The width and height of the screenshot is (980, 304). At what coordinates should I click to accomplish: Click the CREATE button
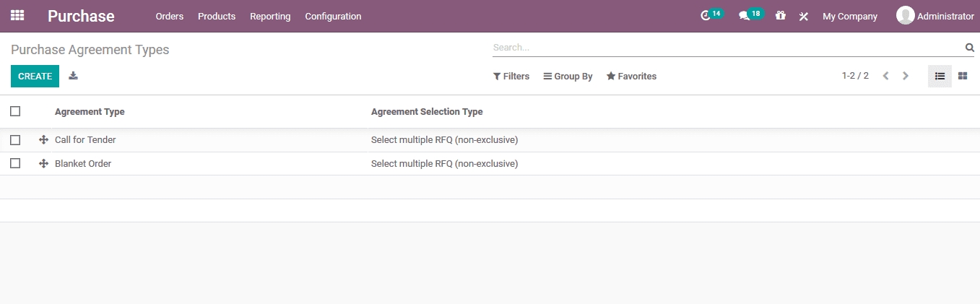[x=35, y=76]
